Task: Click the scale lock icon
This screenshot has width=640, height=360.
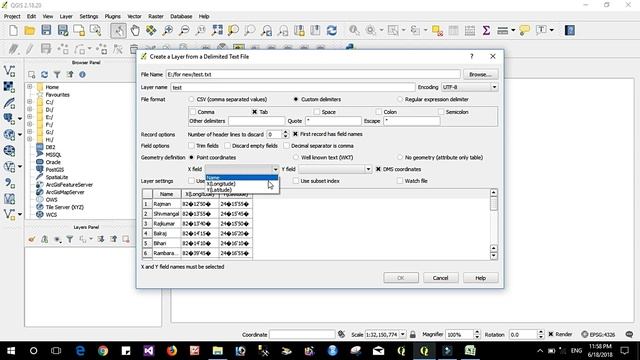Action: pos(413,334)
